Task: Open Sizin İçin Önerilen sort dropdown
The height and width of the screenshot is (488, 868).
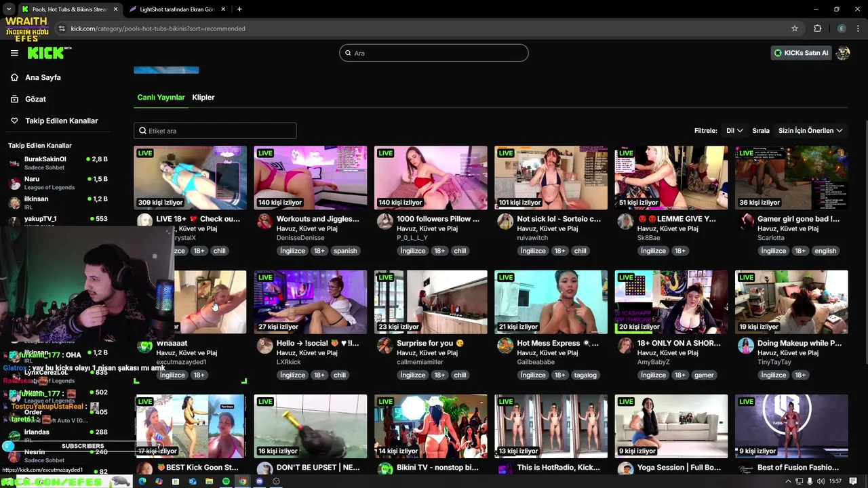Action: tap(810, 130)
